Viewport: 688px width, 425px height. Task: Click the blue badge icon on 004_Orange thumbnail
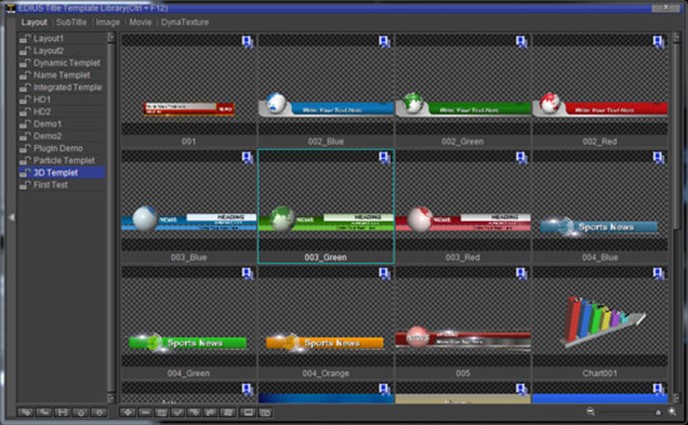[x=384, y=274]
